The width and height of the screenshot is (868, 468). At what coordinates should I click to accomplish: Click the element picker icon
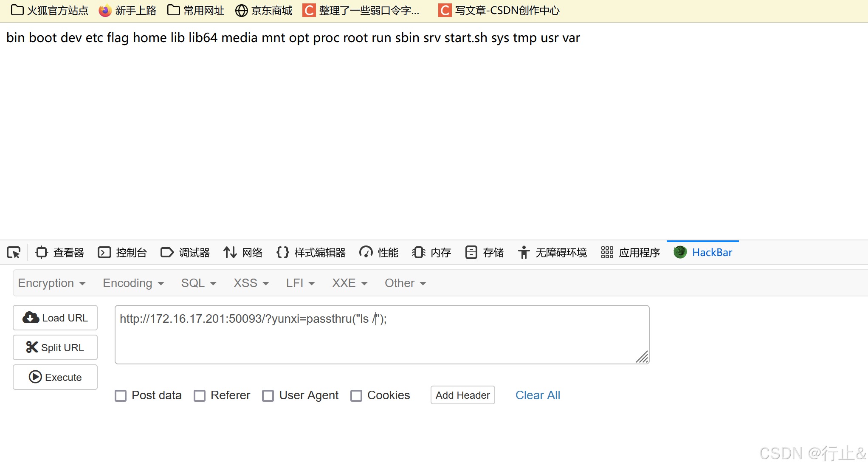point(14,253)
